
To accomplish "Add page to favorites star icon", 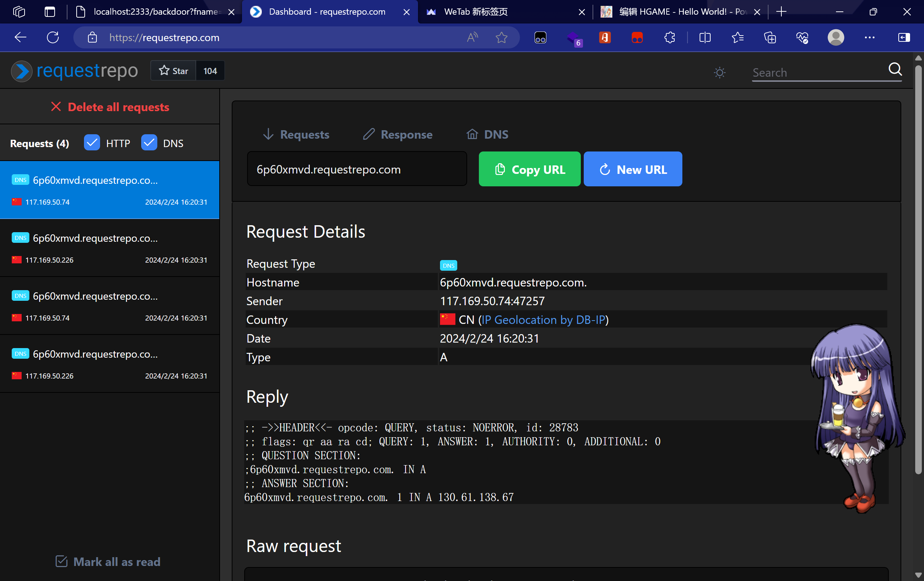I will 502,38.
